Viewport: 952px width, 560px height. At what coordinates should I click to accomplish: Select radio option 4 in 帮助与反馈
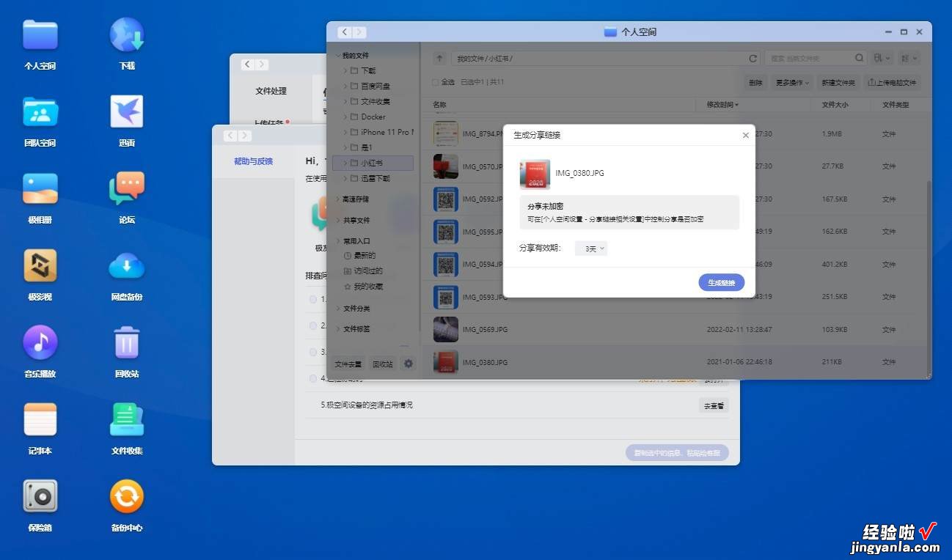tap(313, 378)
